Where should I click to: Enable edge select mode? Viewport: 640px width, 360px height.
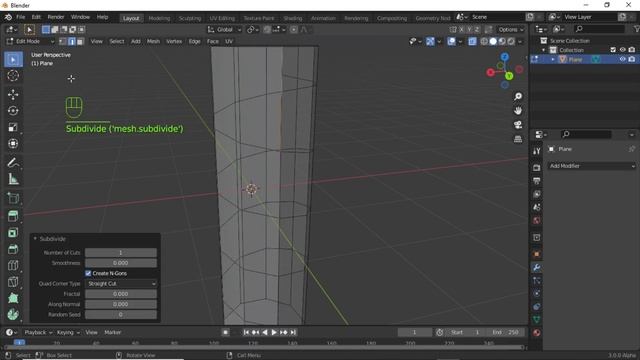click(x=71, y=41)
